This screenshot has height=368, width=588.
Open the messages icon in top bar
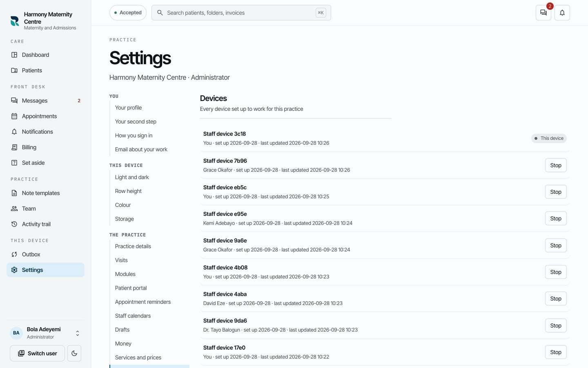tap(543, 13)
